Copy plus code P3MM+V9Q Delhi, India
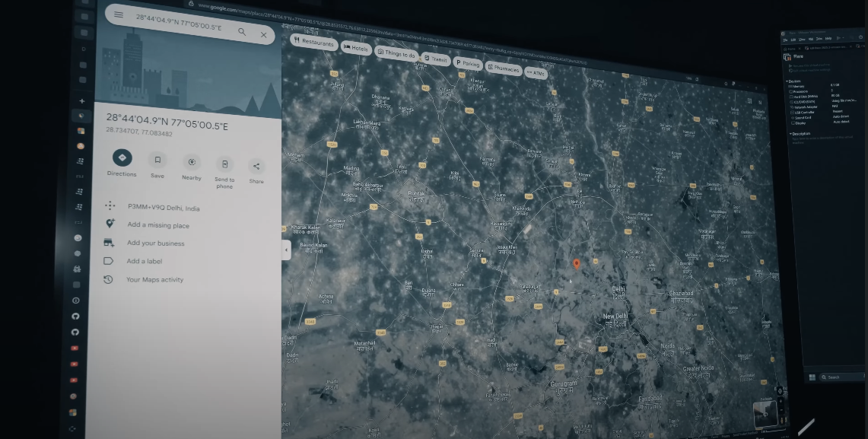Screen dimensions: 868x439 pyautogui.click(x=164, y=208)
